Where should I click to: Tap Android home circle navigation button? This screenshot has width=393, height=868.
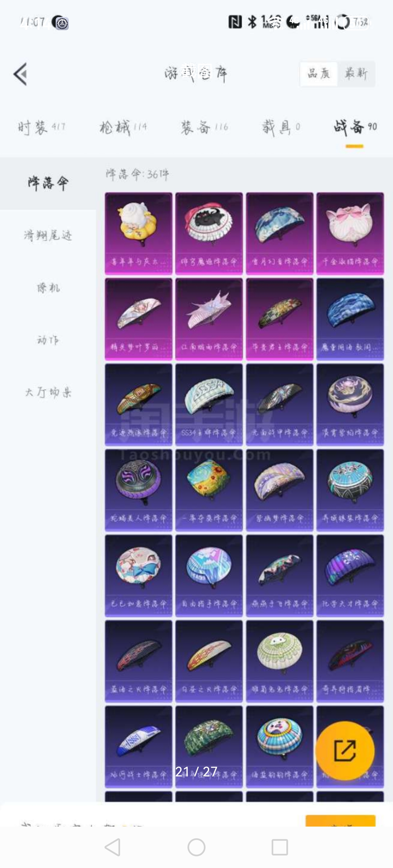tap(196, 847)
